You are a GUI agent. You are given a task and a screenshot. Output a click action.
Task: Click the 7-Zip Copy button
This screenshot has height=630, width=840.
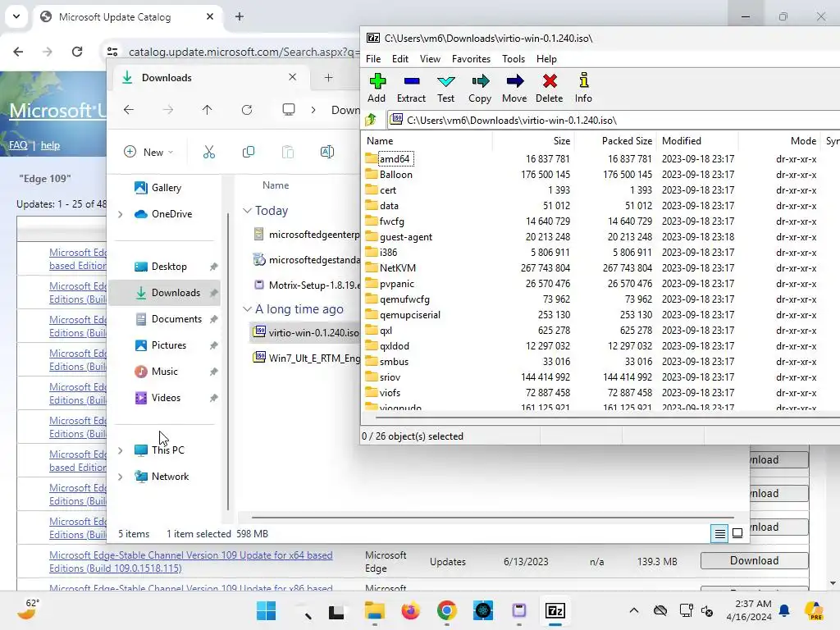click(479, 89)
